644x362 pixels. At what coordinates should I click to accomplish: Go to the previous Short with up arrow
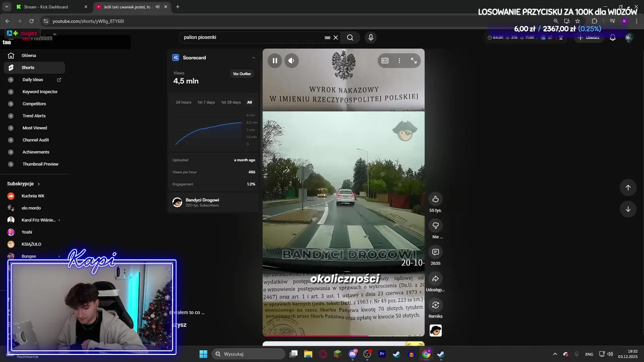coord(628,188)
